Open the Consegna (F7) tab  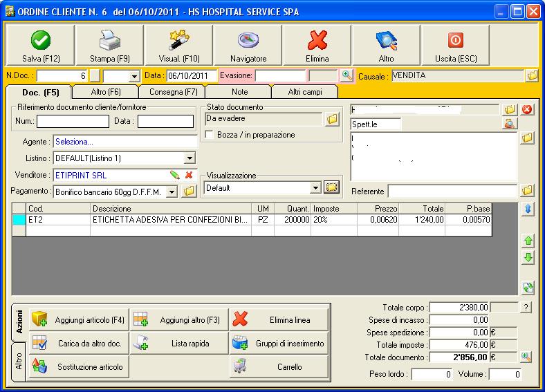173,92
